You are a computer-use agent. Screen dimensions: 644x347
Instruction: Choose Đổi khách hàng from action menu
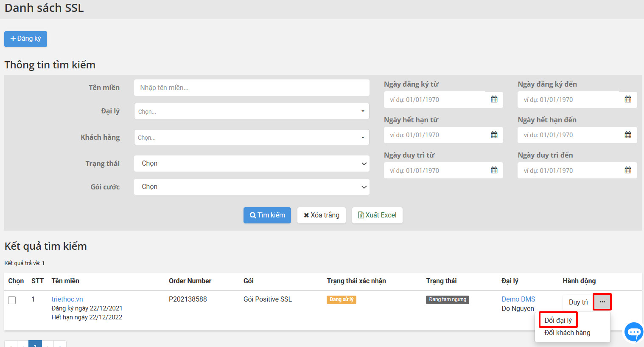click(x=567, y=333)
